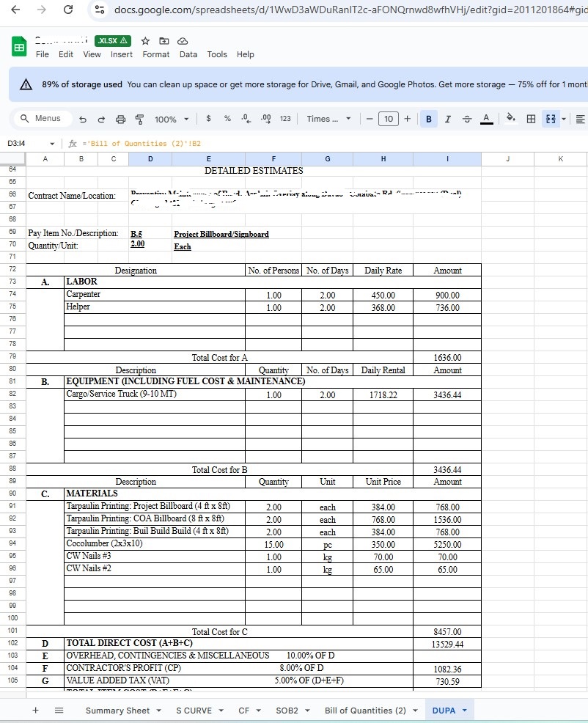This screenshot has width=588, height=723.
Task: Open the text color picker
Action: [x=486, y=119]
